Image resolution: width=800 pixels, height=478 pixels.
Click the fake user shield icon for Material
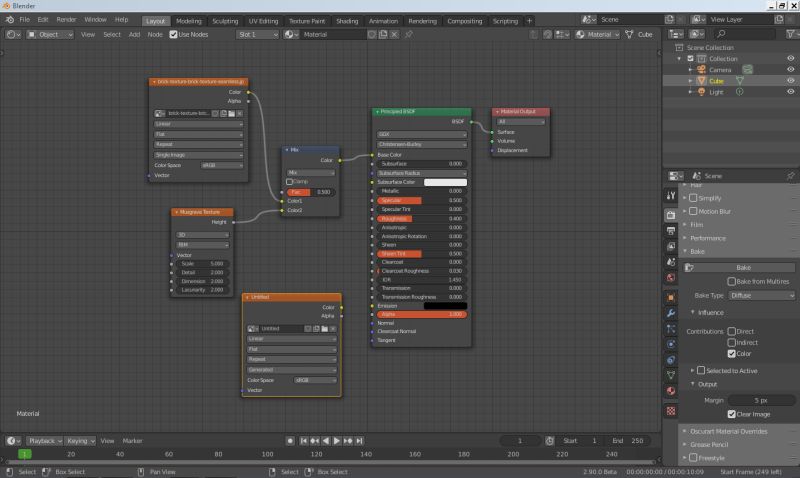point(372,35)
